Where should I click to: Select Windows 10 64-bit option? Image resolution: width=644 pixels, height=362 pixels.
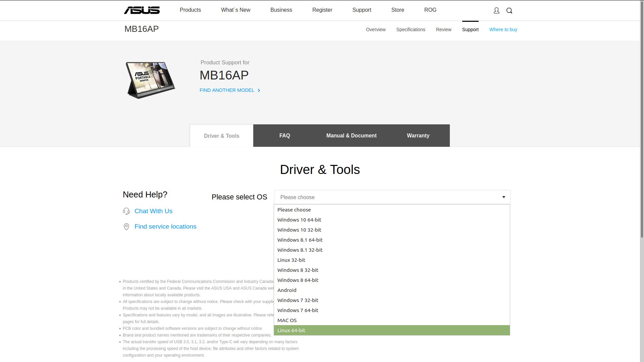coord(392,220)
